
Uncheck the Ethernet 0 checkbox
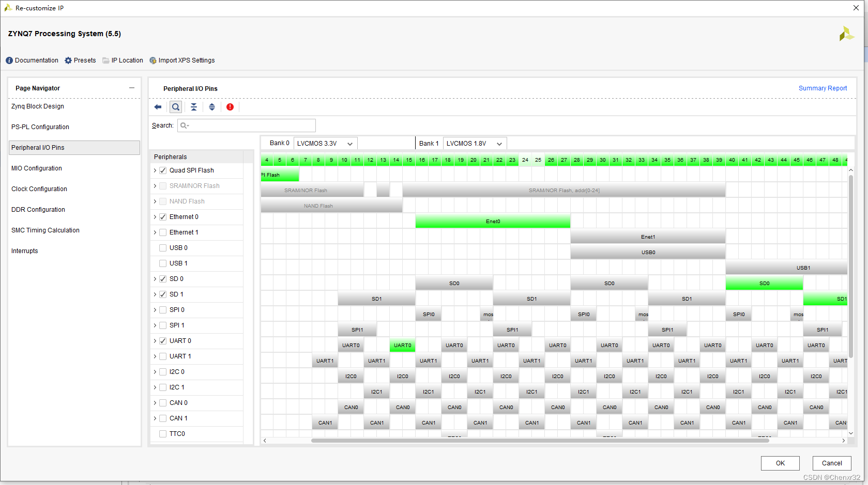coord(163,217)
